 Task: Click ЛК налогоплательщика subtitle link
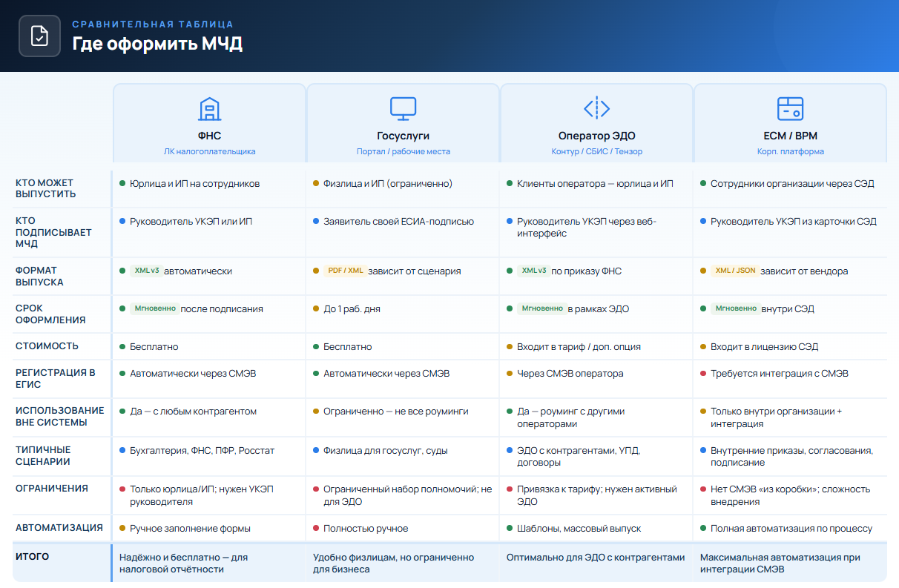point(210,151)
